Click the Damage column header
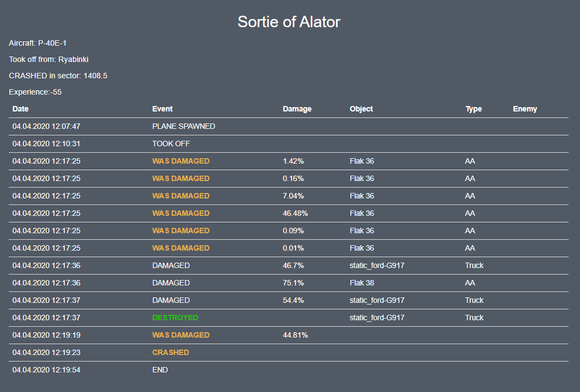The width and height of the screenshot is (580, 392). (x=297, y=109)
